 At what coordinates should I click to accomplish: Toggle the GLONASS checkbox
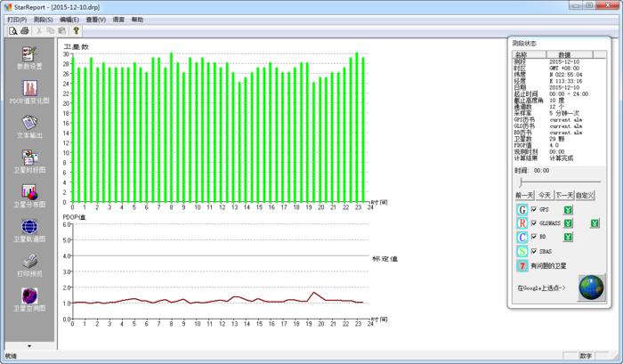tap(534, 223)
